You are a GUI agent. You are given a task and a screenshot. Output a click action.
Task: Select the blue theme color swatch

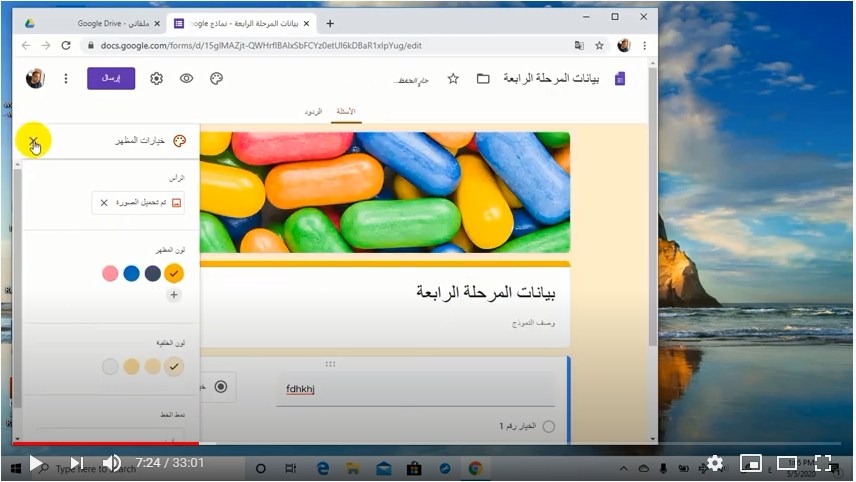click(x=131, y=273)
